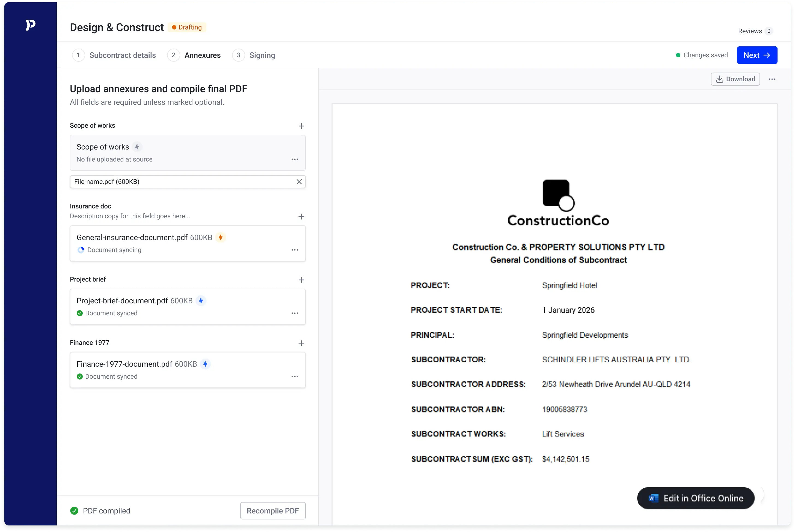The image size is (795, 532).
Task: Click the lightning icon beside Project-brief-document.pdf
Action: pos(201,301)
